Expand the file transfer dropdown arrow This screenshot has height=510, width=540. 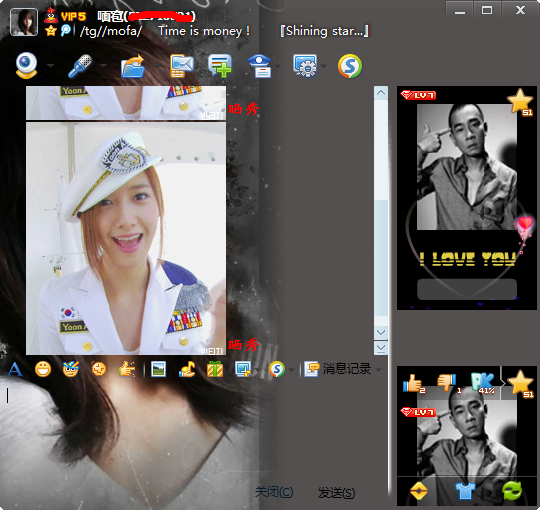(x=156, y=65)
